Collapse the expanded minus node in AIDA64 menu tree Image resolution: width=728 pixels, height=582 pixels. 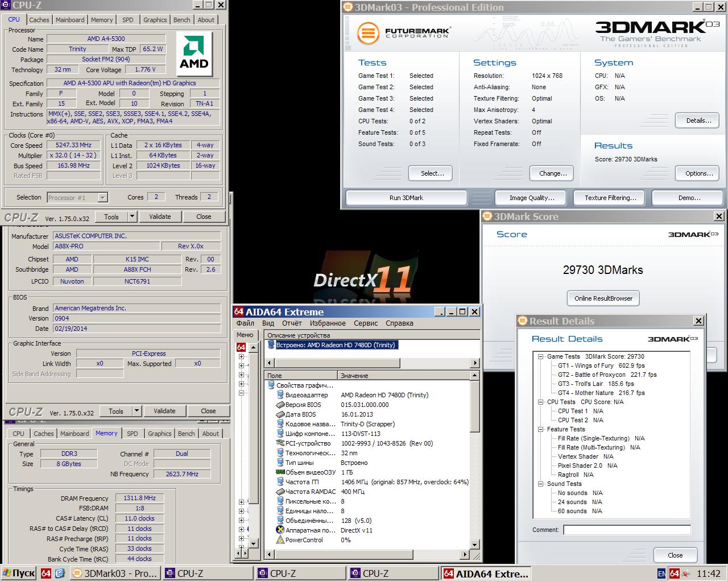pyautogui.click(x=241, y=393)
